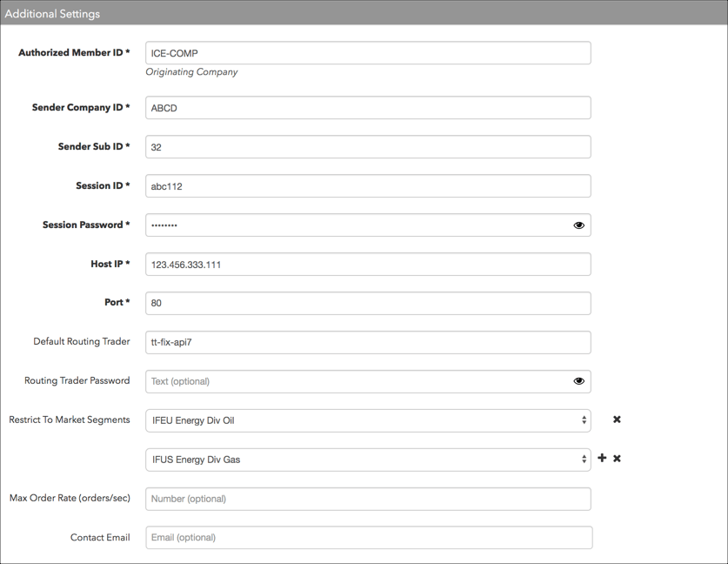The image size is (728, 564).
Task: Click the Additional Settings header bar
Action: pyautogui.click(x=364, y=12)
